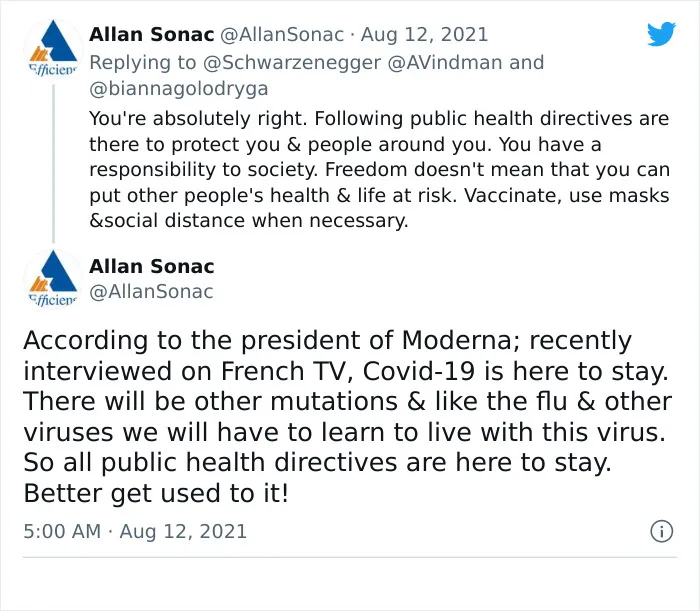The width and height of the screenshot is (700, 611).
Task: Click the "Replying to" label text
Action: [143, 62]
